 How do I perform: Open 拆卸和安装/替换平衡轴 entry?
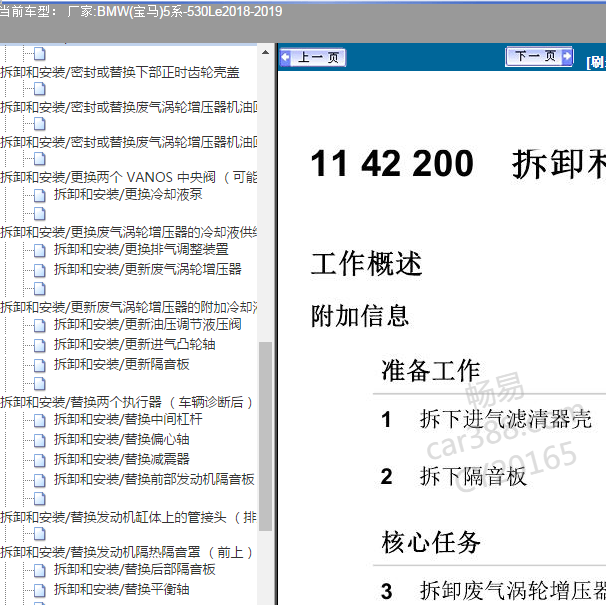(x=121, y=590)
